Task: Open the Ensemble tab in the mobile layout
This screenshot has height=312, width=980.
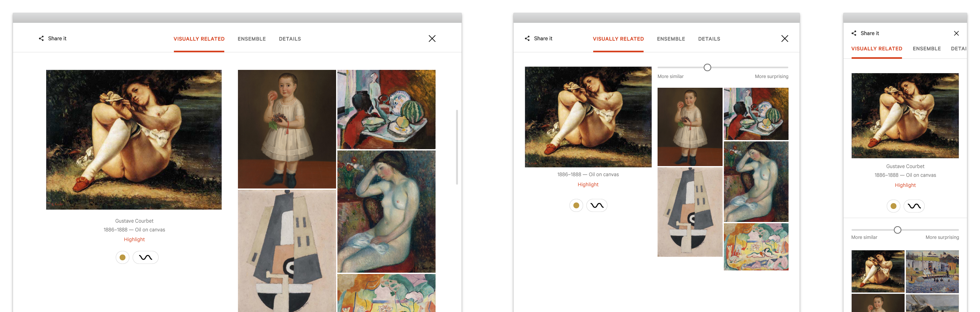Action: pos(927,49)
